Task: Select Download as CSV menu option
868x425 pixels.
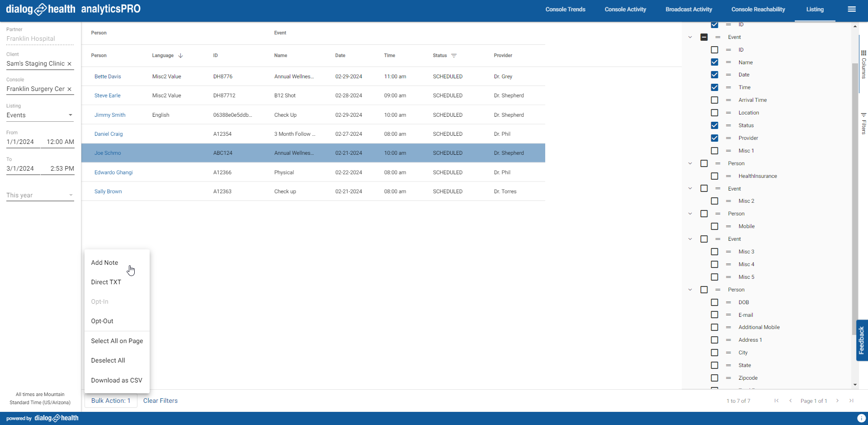Action: 117,380
